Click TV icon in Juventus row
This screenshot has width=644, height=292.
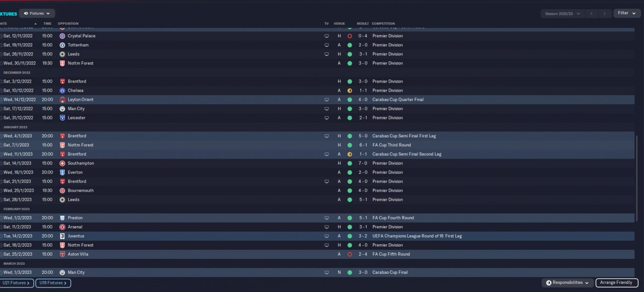(x=327, y=236)
